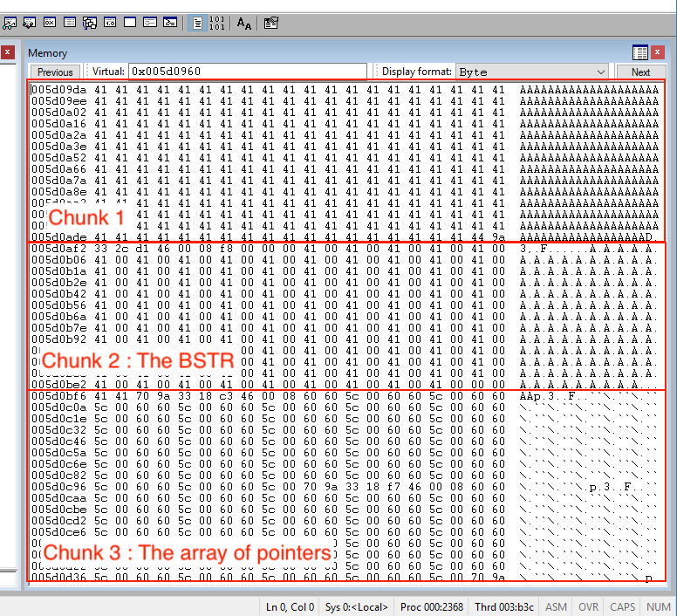Image resolution: width=677 pixels, height=616 pixels.
Task: Click the Next button
Action: (640, 72)
